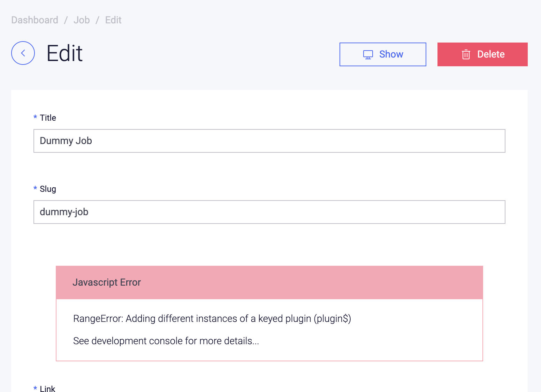
Task: Open the Job breadcrumb link
Action: [x=81, y=20]
